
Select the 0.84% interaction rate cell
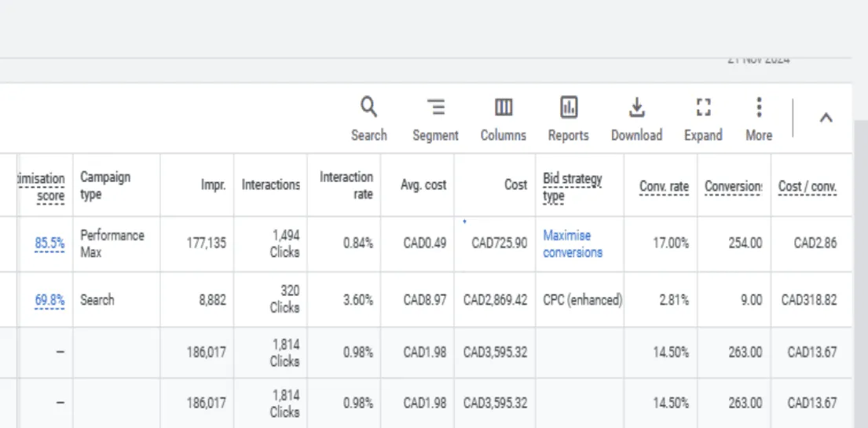click(344, 244)
